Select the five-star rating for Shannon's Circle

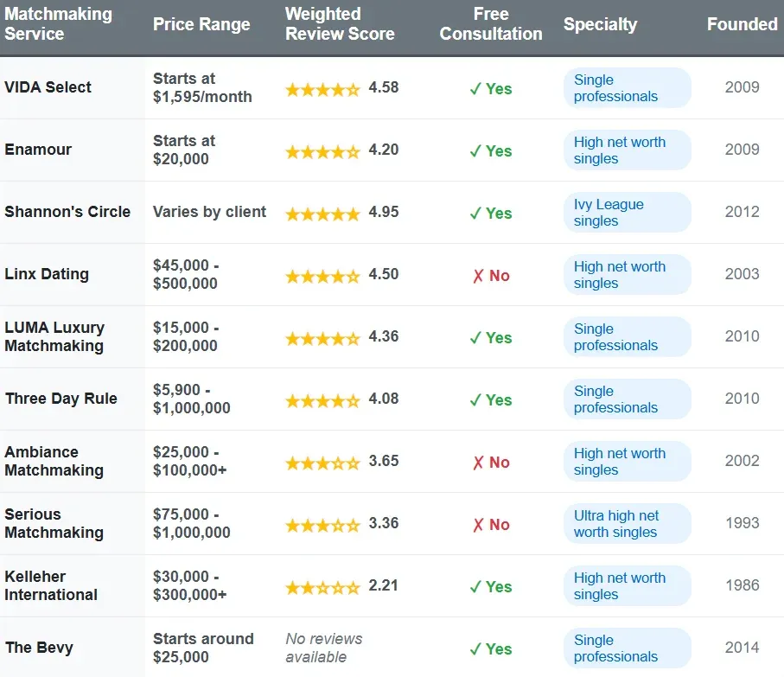pyautogui.click(x=322, y=212)
